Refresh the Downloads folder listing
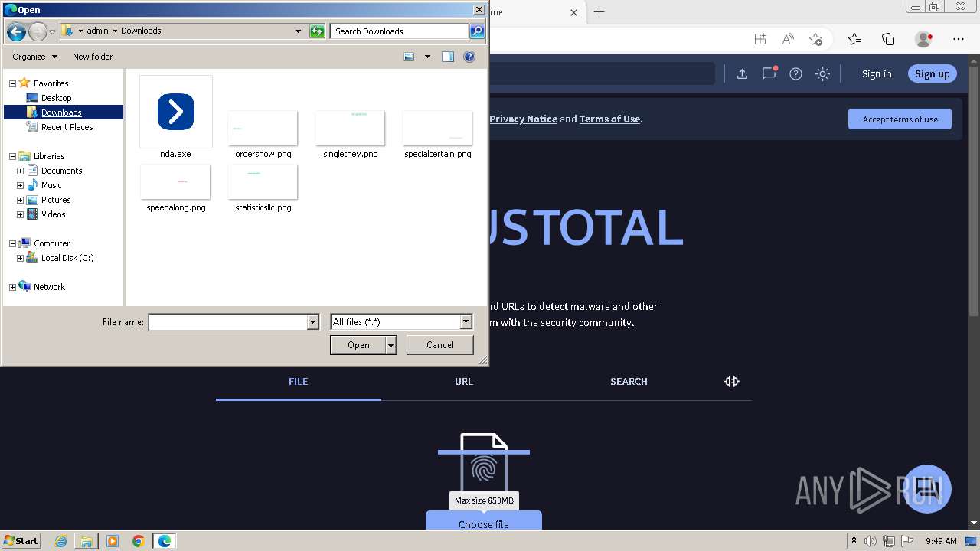 tap(317, 31)
